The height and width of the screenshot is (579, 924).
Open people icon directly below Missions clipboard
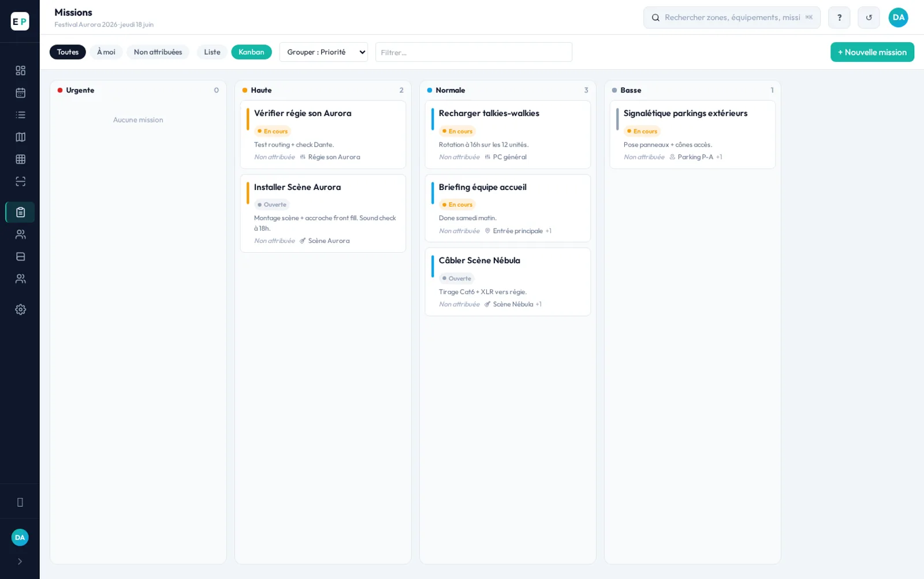[x=20, y=234]
